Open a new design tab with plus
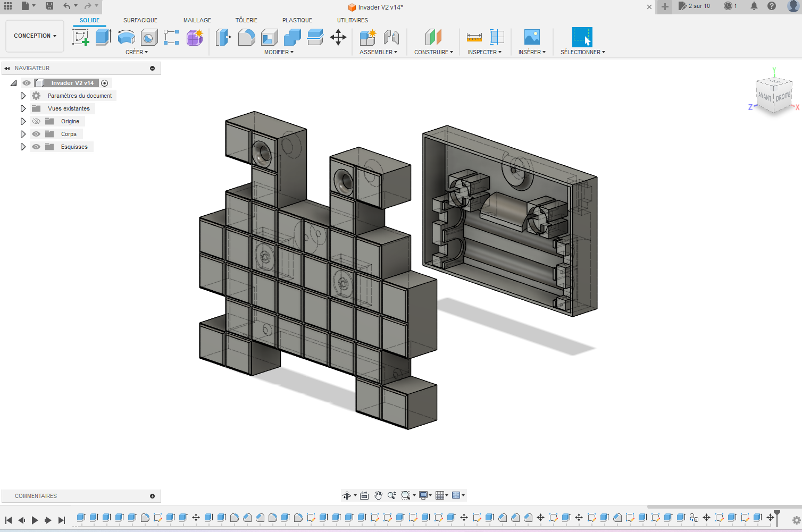The width and height of the screenshot is (802, 532). tap(665, 6)
